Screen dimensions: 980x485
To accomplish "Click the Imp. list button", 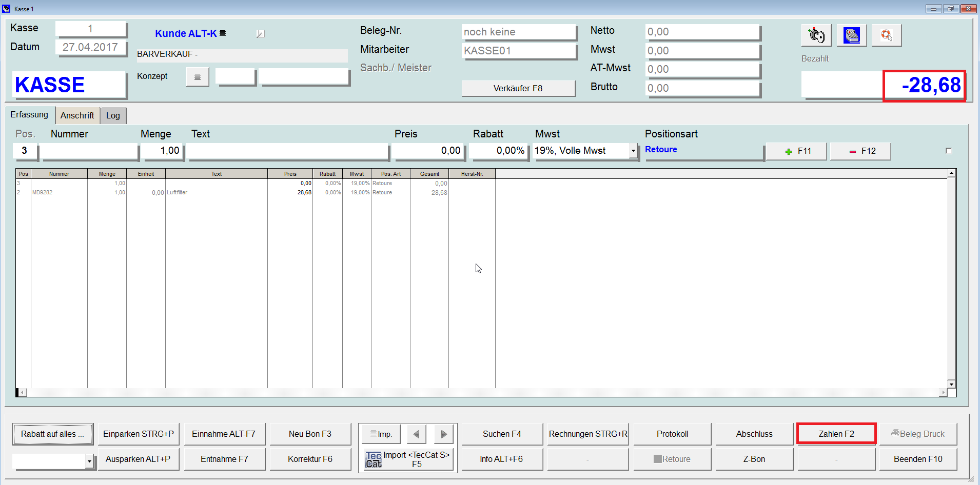I will (381, 434).
